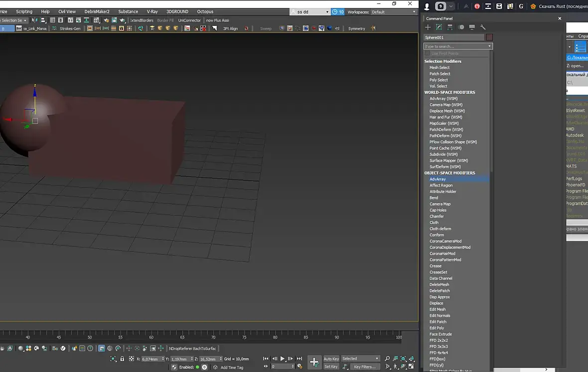Screen dimensions: 588x372
Task: Expand the Workspaces dropdown
Action: (x=394, y=12)
